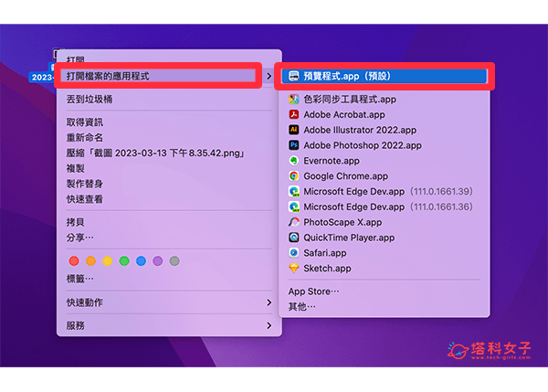Click the ColorSync Utility (色彩同步工具程式) icon
Image resolution: width=548 pixels, height=392 pixels.
point(294,100)
